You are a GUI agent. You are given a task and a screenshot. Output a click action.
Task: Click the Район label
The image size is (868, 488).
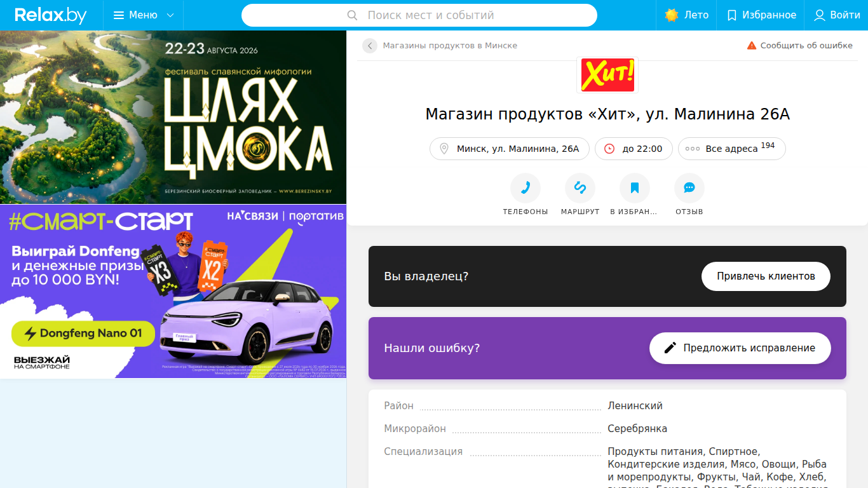click(398, 405)
